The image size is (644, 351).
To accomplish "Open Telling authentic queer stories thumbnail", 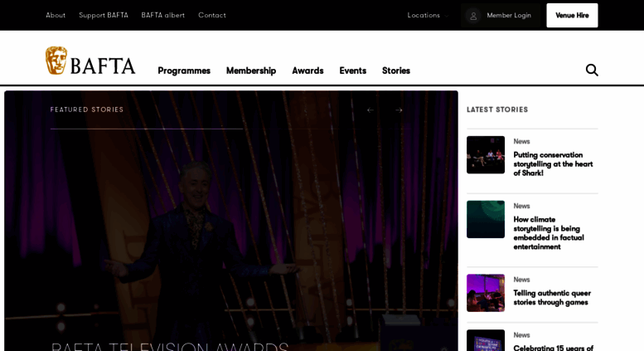I will coord(486,293).
